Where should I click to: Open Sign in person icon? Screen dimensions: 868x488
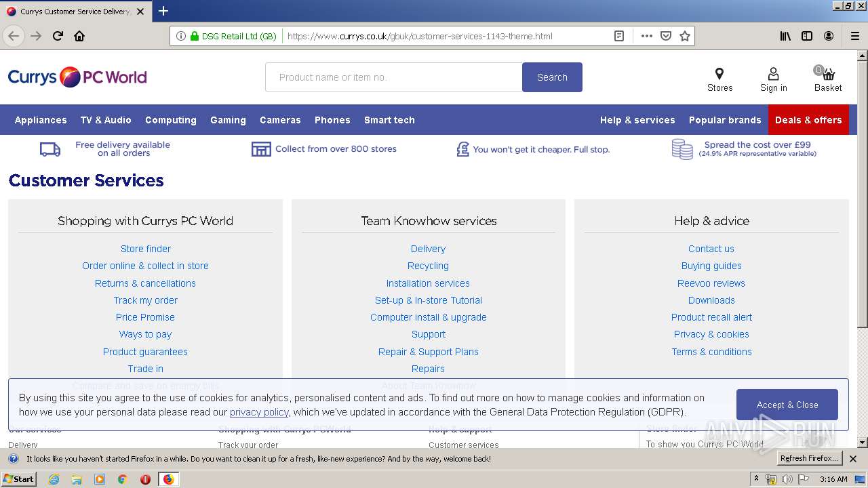773,73
